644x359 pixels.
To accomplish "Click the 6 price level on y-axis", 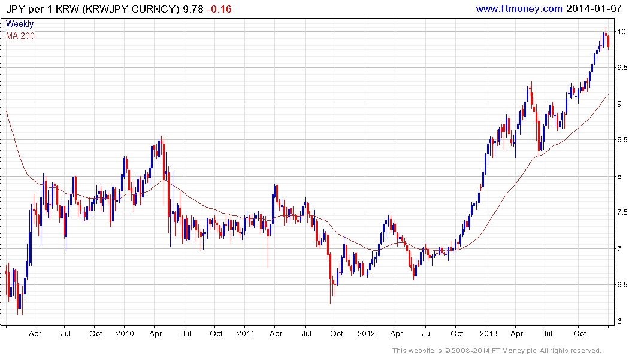I will [x=619, y=321].
